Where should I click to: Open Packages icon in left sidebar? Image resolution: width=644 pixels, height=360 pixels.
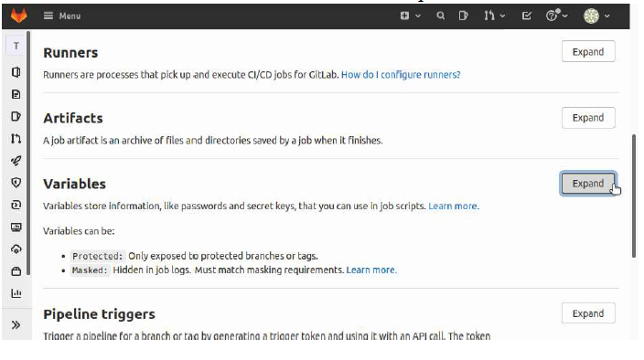pos(16,271)
